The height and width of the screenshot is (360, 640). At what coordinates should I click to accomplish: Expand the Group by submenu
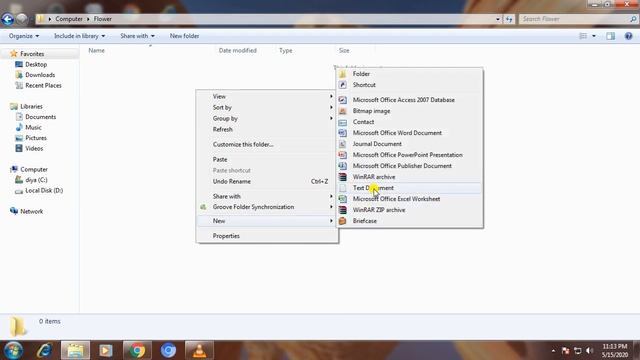[267, 119]
